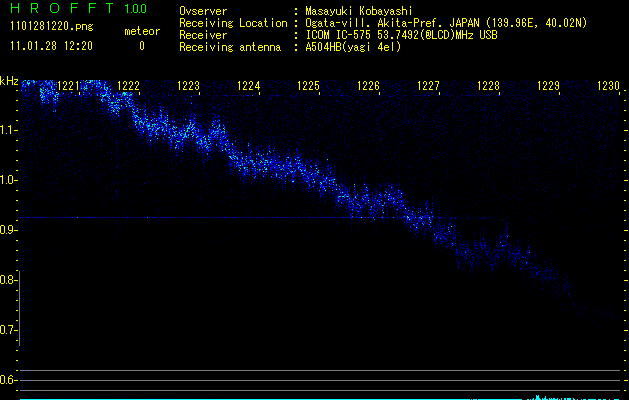629x400 pixels.
Task: Click the meteor count label
Action: 141,31
